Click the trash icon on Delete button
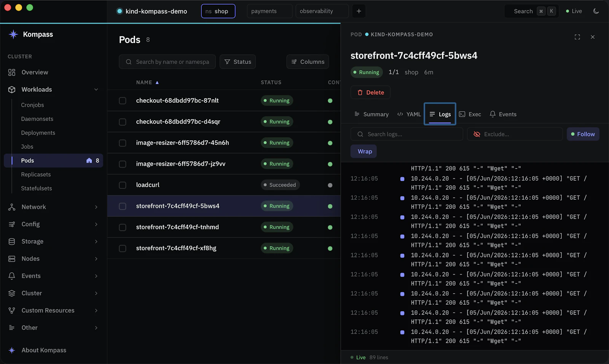 [360, 92]
